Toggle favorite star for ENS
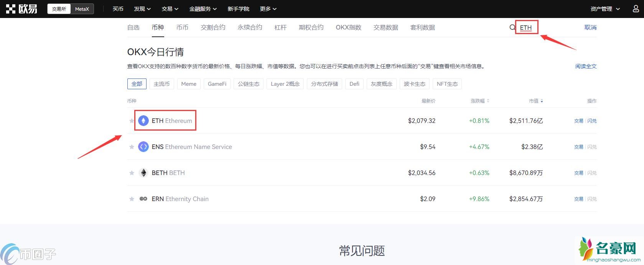Viewport: 644px width, 265px height. tap(132, 147)
